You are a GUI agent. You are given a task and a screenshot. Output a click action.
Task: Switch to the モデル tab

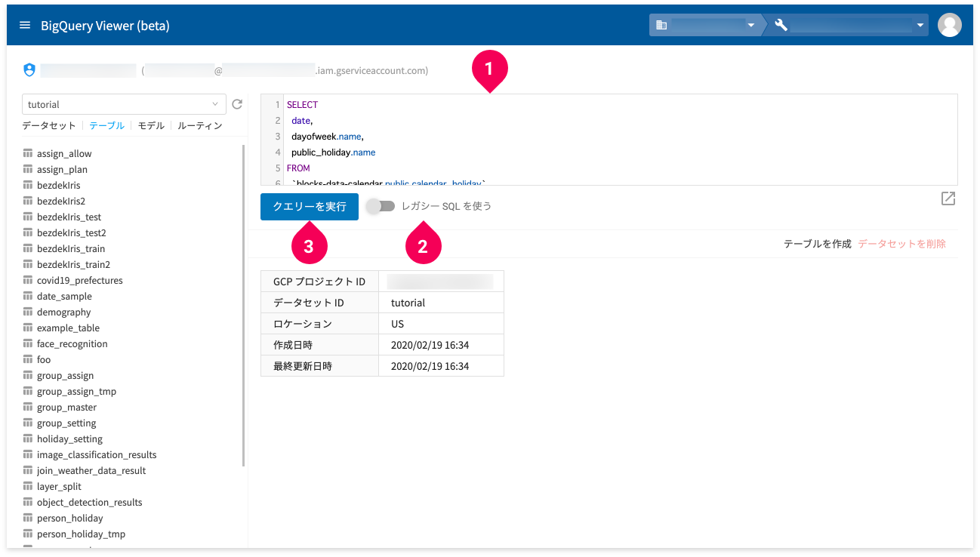[x=151, y=126]
